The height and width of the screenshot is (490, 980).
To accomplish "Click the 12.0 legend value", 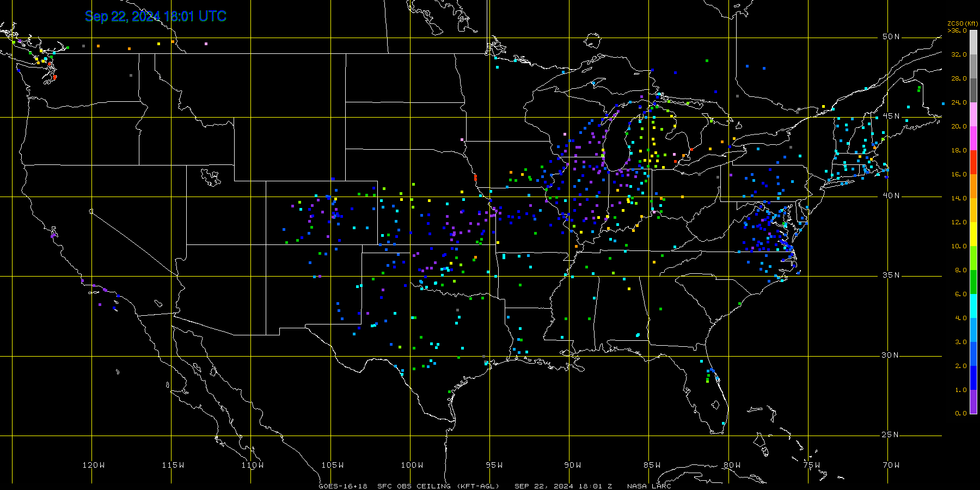I will coord(959,222).
